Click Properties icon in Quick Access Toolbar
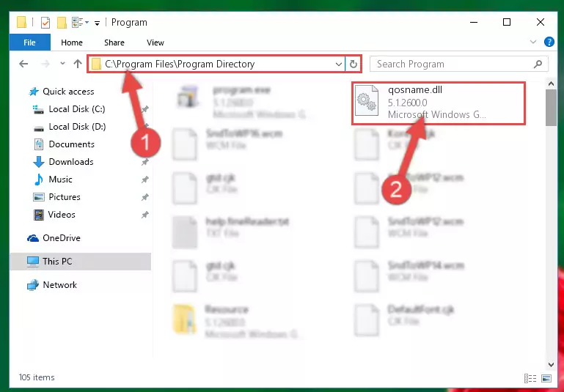Screen dimensions: 564x392 click(x=45, y=23)
